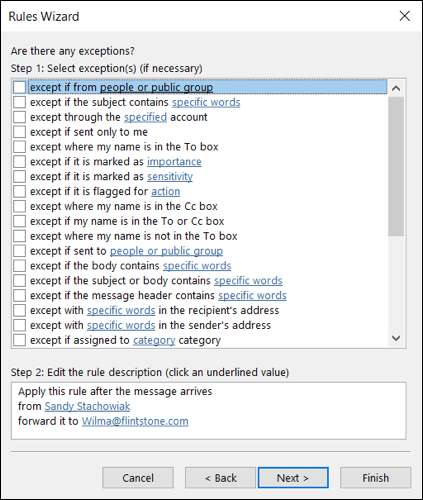Image resolution: width=423 pixels, height=500 pixels.
Task: Open the 'action' flag link
Action: tap(166, 191)
